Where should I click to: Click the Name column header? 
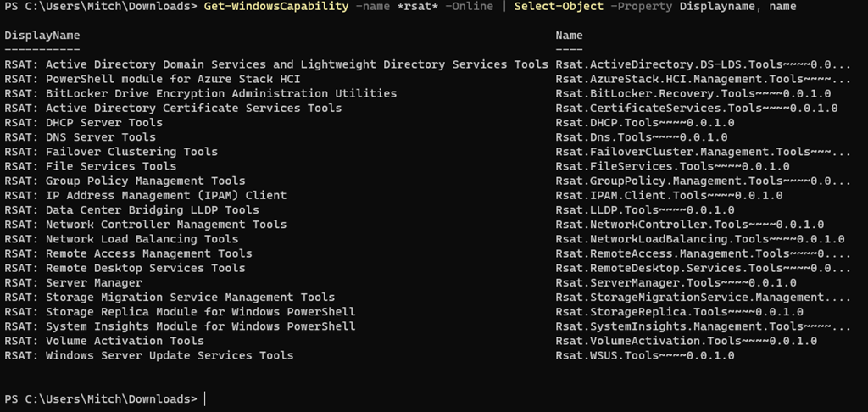(569, 36)
